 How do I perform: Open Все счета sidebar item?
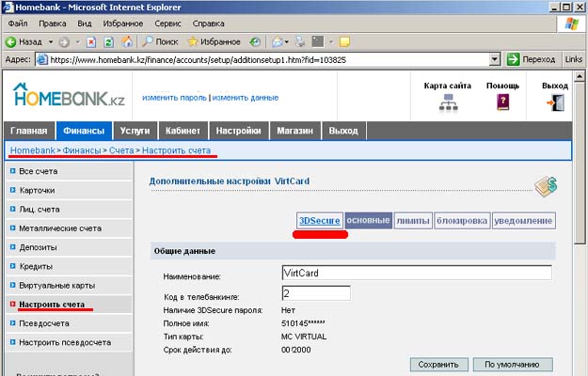pos(69,171)
